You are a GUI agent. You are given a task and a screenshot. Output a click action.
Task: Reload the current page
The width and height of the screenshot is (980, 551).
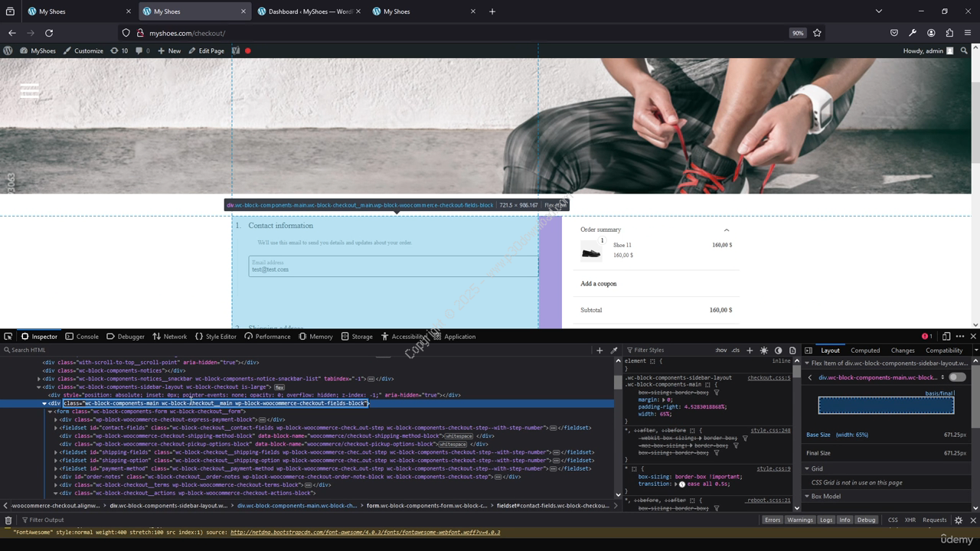49,33
